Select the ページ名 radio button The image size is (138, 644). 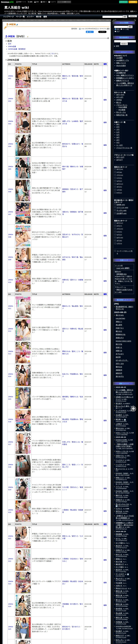click(x=121, y=29)
